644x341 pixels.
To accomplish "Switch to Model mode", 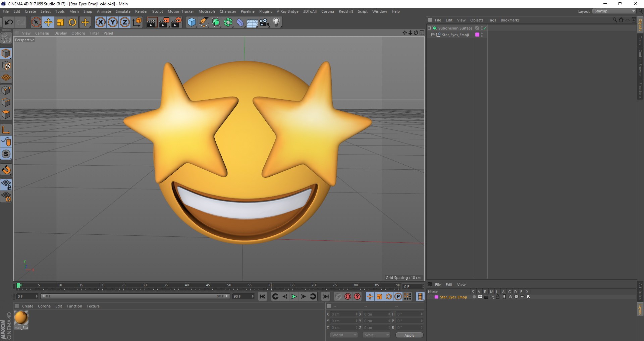I will point(6,53).
